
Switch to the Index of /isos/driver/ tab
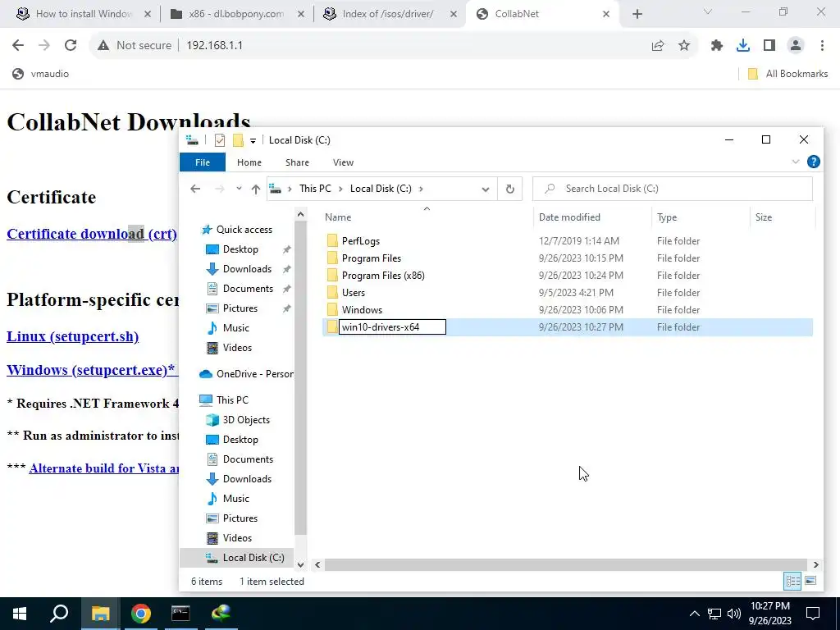coord(388,14)
